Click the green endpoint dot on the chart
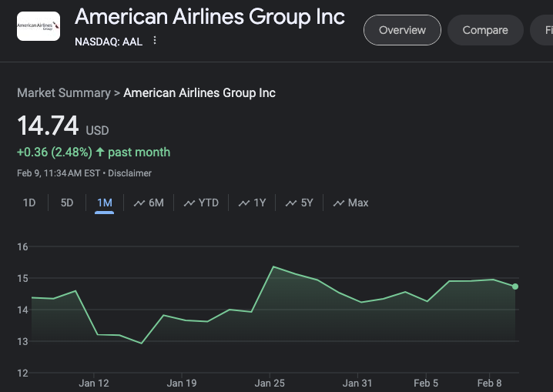 (x=515, y=286)
